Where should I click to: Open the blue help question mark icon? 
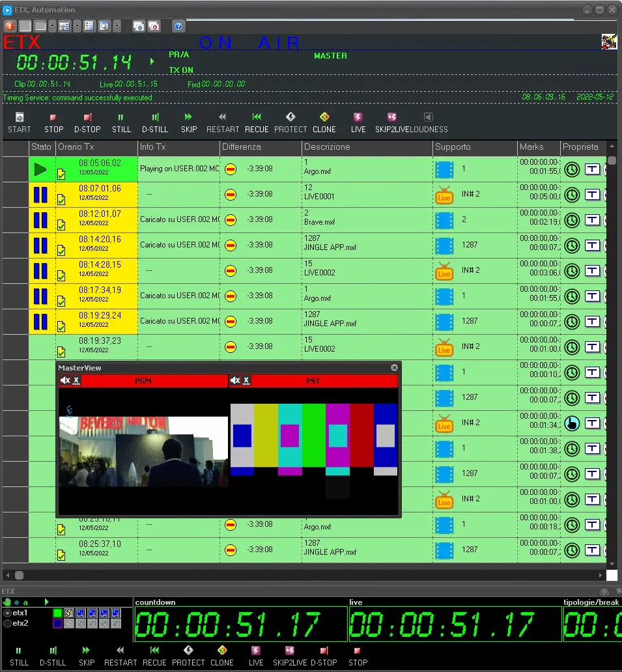point(178,26)
